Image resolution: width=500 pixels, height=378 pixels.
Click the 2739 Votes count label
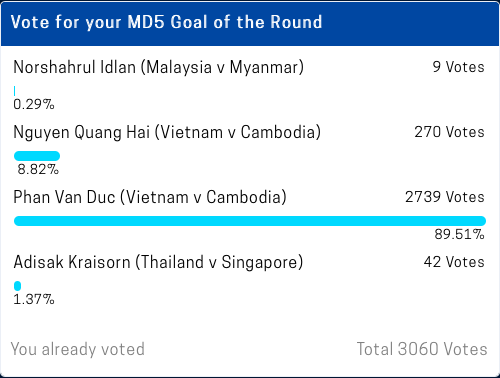pos(445,197)
